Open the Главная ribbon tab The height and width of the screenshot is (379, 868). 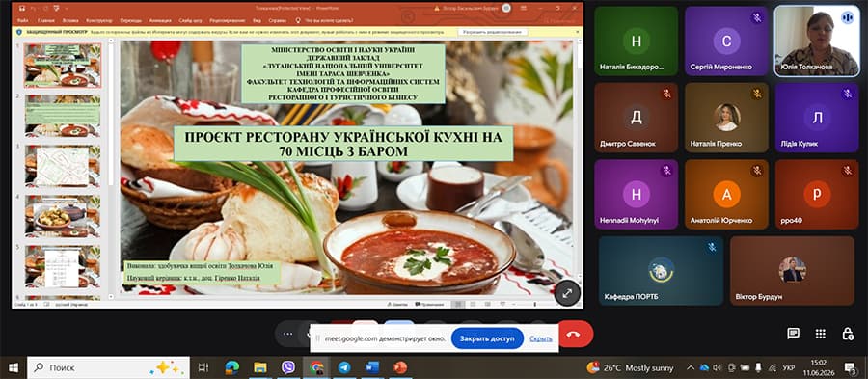click(x=45, y=20)
